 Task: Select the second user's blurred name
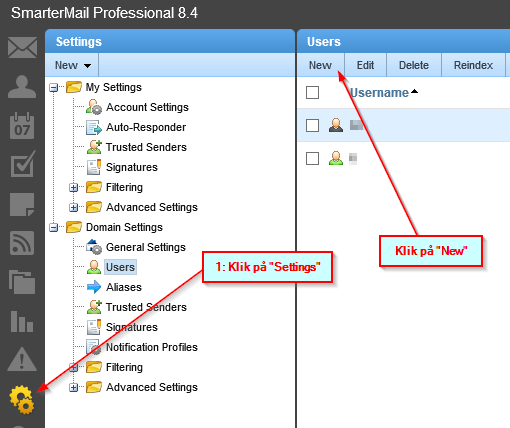pos(353,159)
